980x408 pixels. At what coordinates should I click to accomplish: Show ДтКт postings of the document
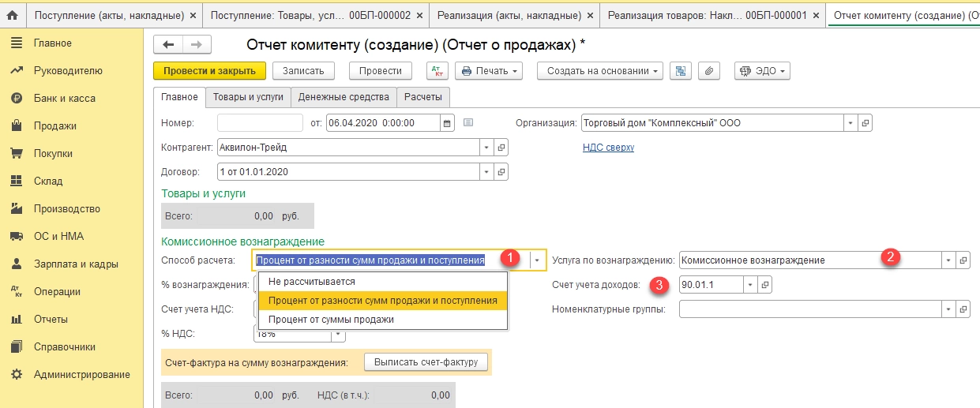point(437,70)
